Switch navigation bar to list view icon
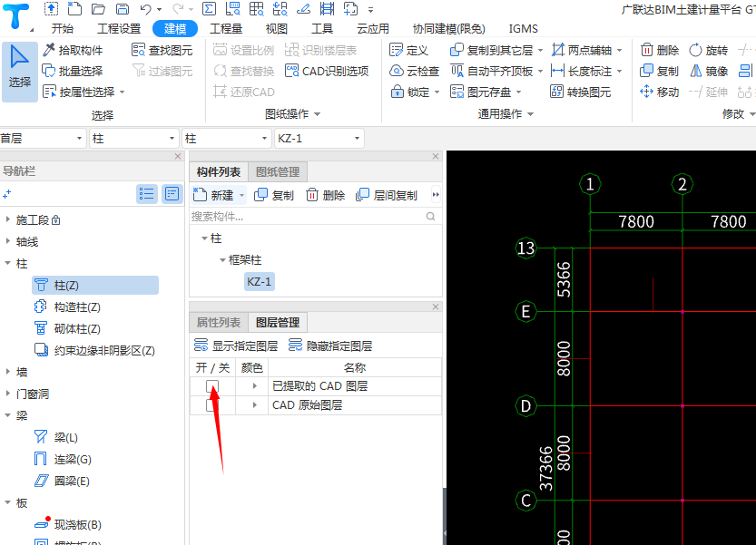756x545 pixels. [x=147, y=194]
